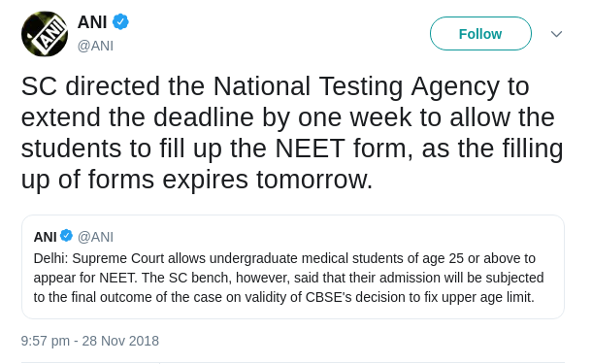592x364 pixels.
Task: Open the ANI profile avatar
Action: tap(45, 34)
